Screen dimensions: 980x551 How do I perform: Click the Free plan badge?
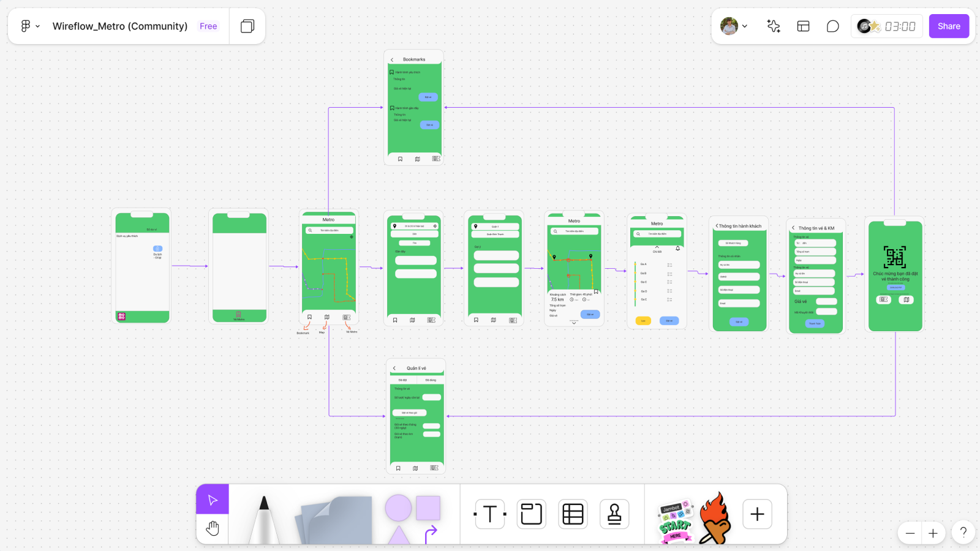click(x=208, y=26)
